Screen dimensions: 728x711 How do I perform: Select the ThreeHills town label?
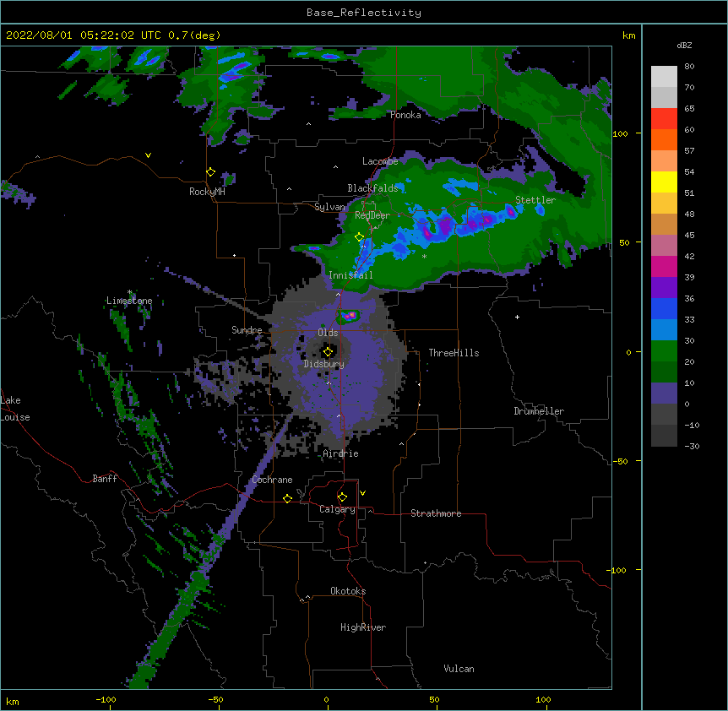tap(454, 353)
